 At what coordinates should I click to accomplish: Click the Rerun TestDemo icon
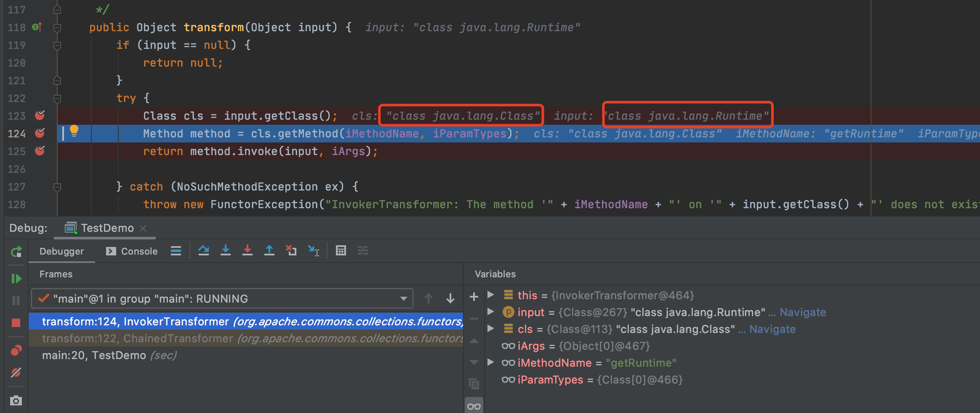[x=16, y=252]
